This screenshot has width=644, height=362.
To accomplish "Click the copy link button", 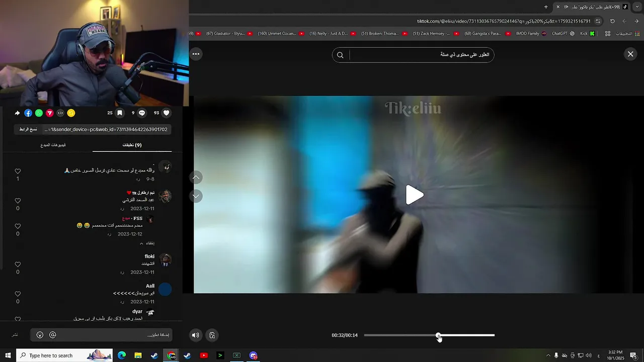I will (x=28, y=129).
